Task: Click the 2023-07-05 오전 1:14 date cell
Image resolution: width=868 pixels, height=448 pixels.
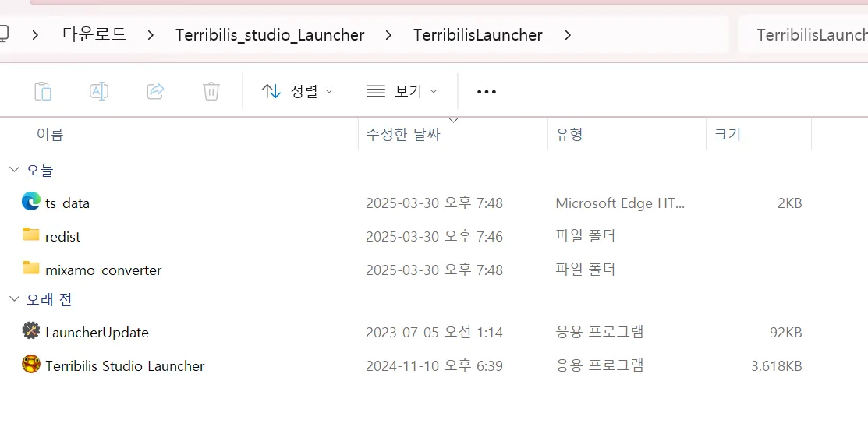Action: coord(434,332)
